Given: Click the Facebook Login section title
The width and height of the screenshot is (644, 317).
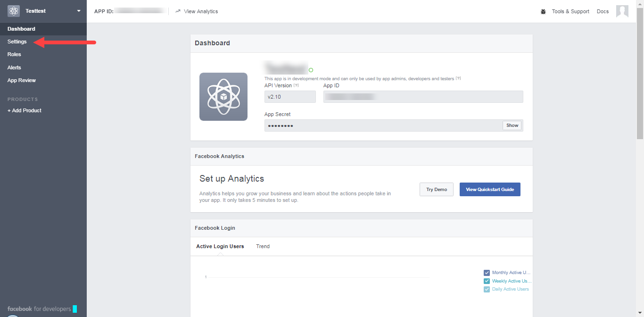Looking at the screenshot, I should [x=215, y=228].
